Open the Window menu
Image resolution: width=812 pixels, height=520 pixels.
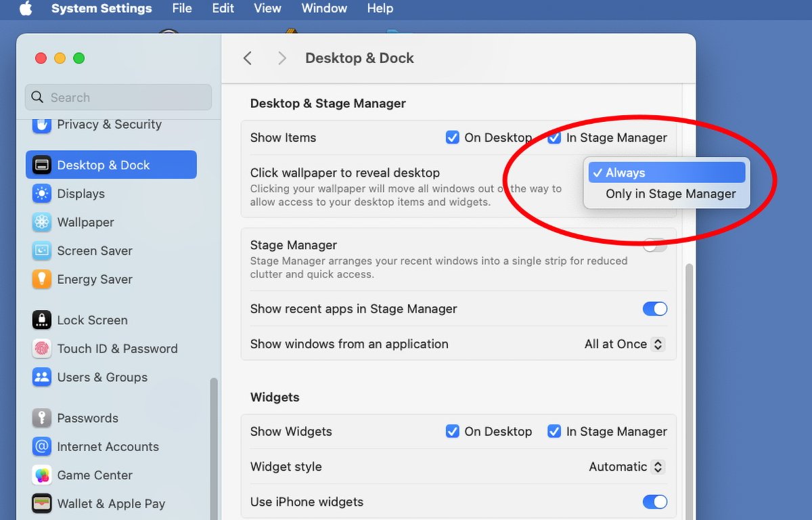tap(324, 9)
